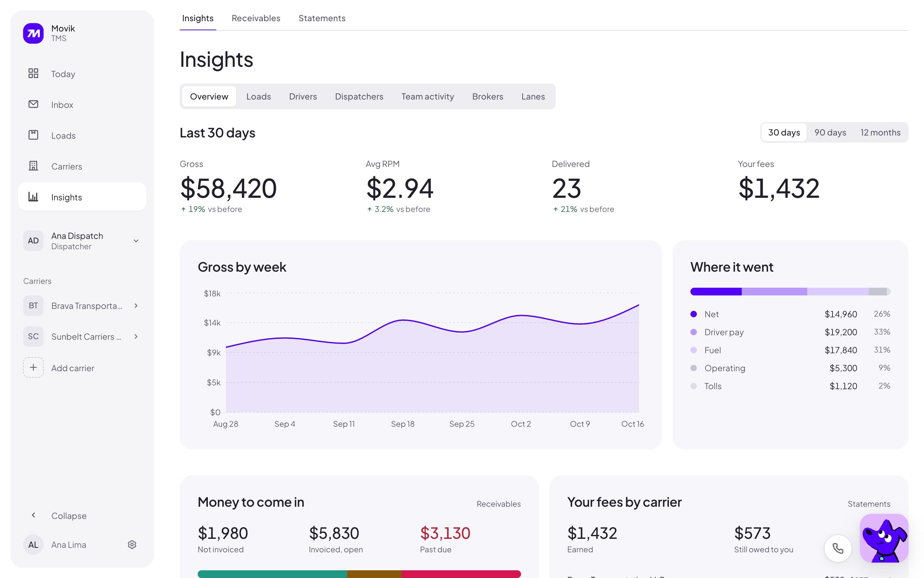The image size is (924, 578).
Task: Click the Collapse sidebar arrow icon
Action: 33,515
